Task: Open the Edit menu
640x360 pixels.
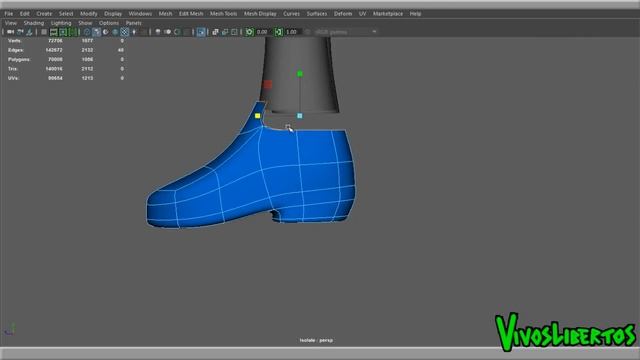Action: coord(24,13)
